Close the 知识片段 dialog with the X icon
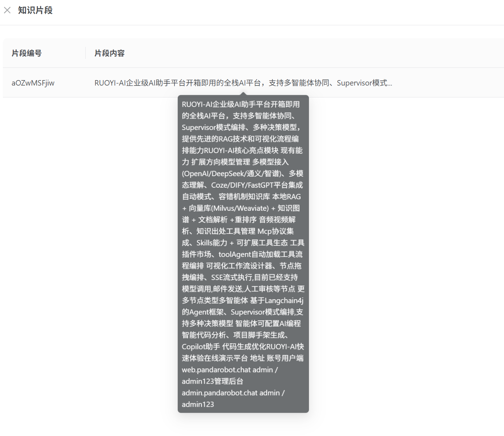The width and height of the screenshot is (504, 436). point(7,10)
